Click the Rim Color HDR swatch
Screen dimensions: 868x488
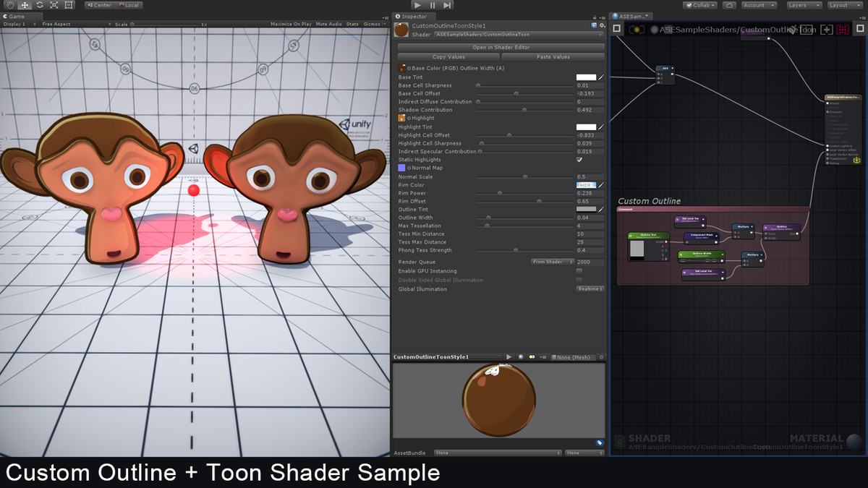[586, 185]
